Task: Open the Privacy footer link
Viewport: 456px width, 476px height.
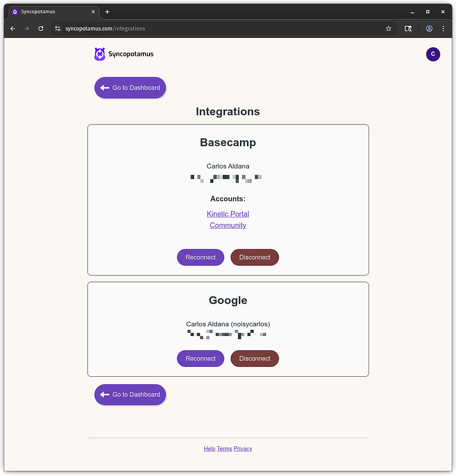Action: tap(243, 449)
